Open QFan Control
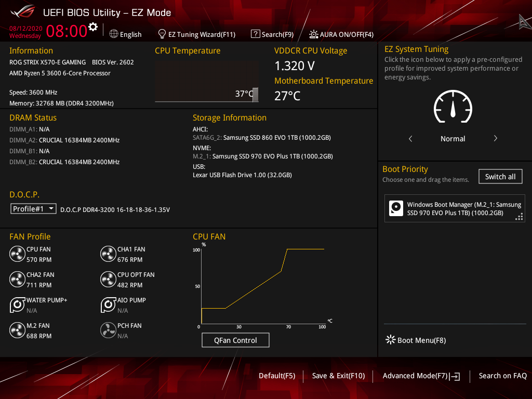The width and height of the screenshot is (532, 399). pos(235,340)
